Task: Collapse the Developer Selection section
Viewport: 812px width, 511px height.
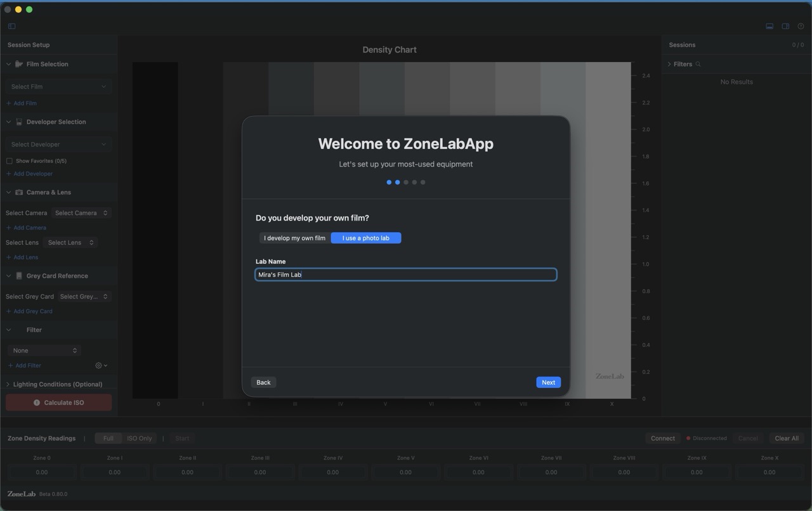Action: point(9,122)
